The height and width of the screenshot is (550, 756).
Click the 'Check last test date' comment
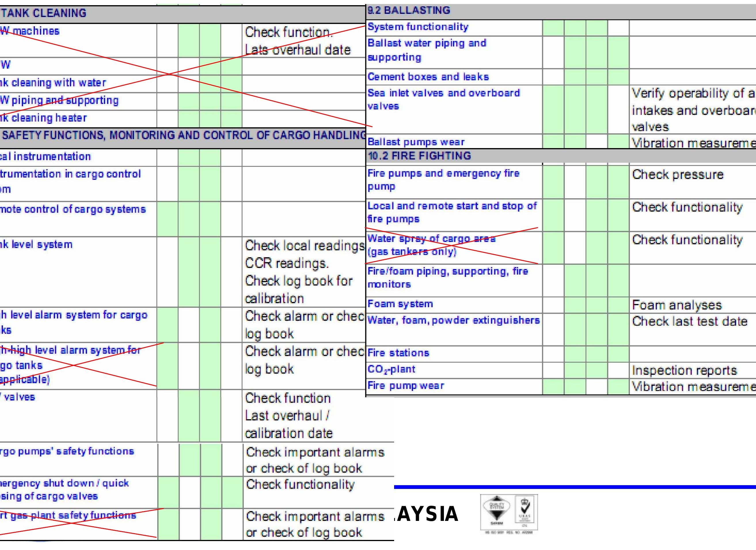point(689,321)
